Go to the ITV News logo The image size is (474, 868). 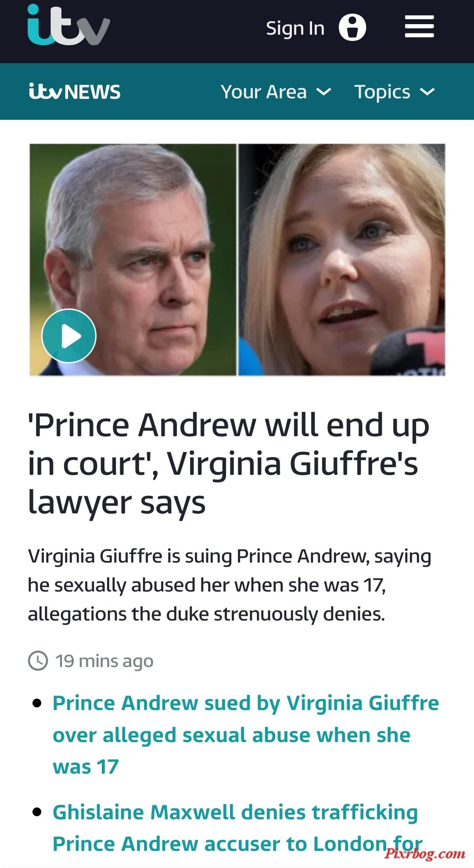75,92
